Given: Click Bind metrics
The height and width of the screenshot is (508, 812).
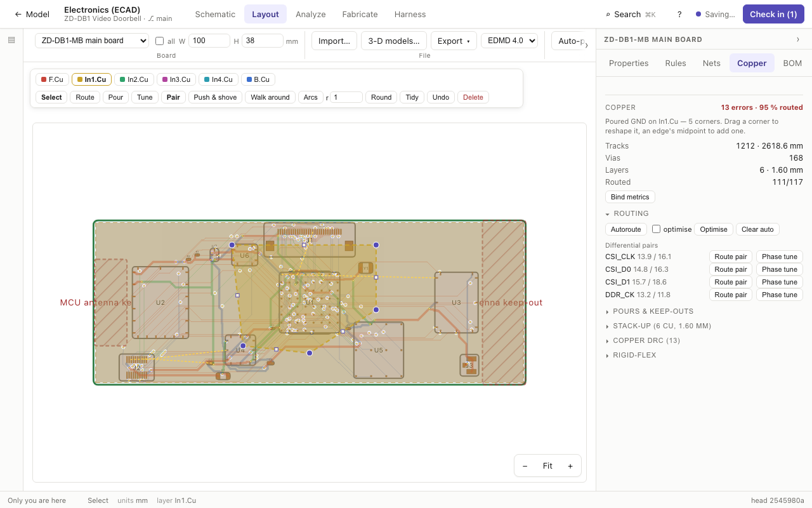Looking at the screenshot, I should point(630,197).
